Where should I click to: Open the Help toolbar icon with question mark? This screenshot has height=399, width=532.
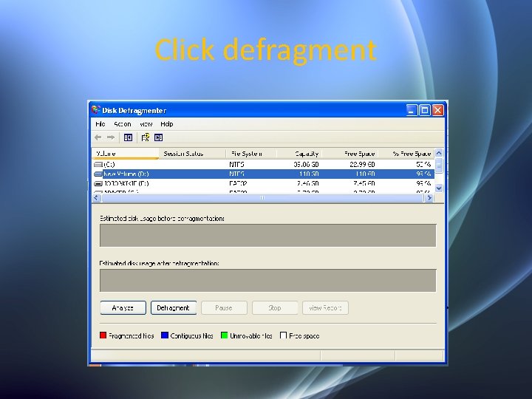[146, 137]
